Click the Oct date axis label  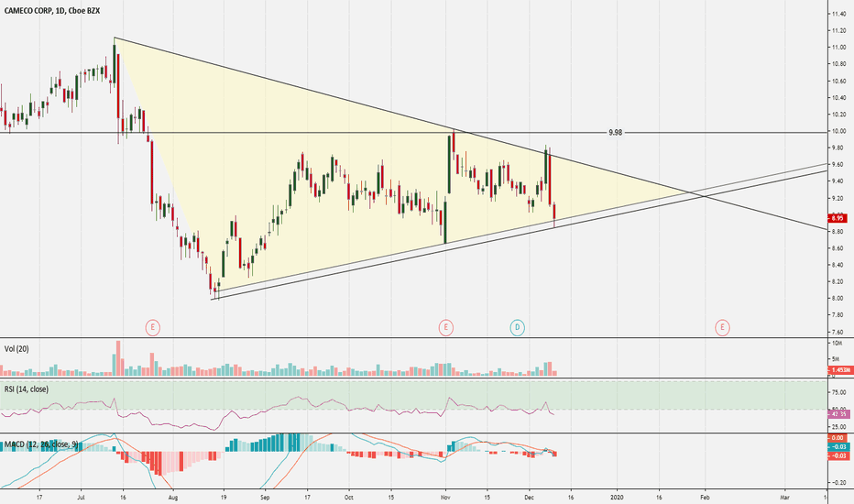tap(349, 497)
